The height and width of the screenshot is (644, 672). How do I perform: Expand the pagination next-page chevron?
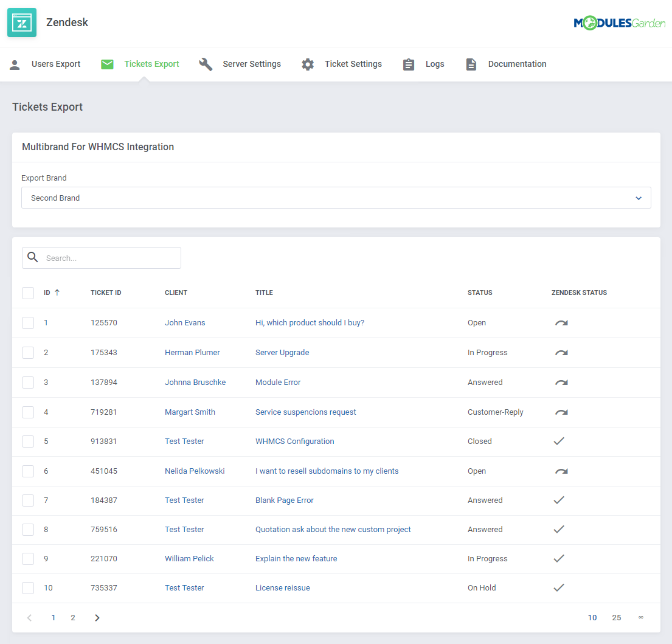[x=97, y=617]
